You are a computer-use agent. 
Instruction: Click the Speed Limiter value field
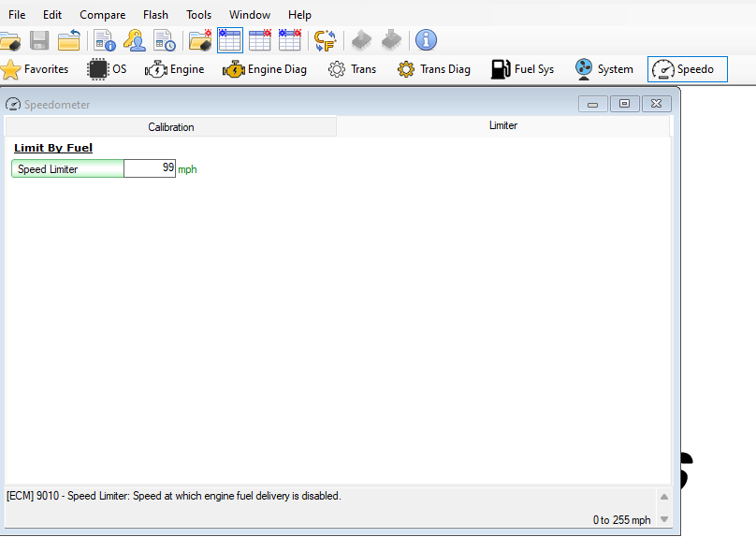click(x=150, y=168)
